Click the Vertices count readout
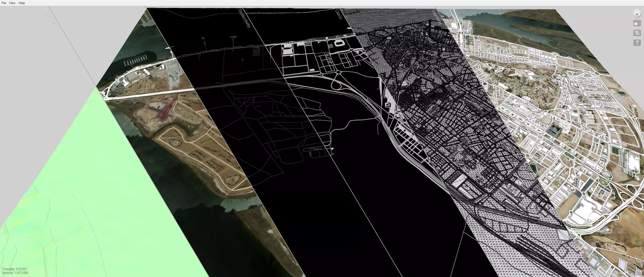 (x=15, y=273)
